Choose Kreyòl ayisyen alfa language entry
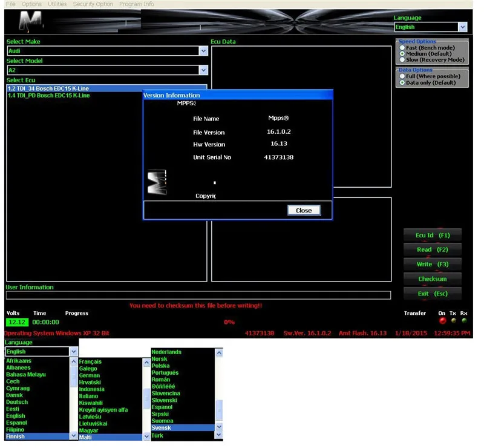 click(103, 410)
